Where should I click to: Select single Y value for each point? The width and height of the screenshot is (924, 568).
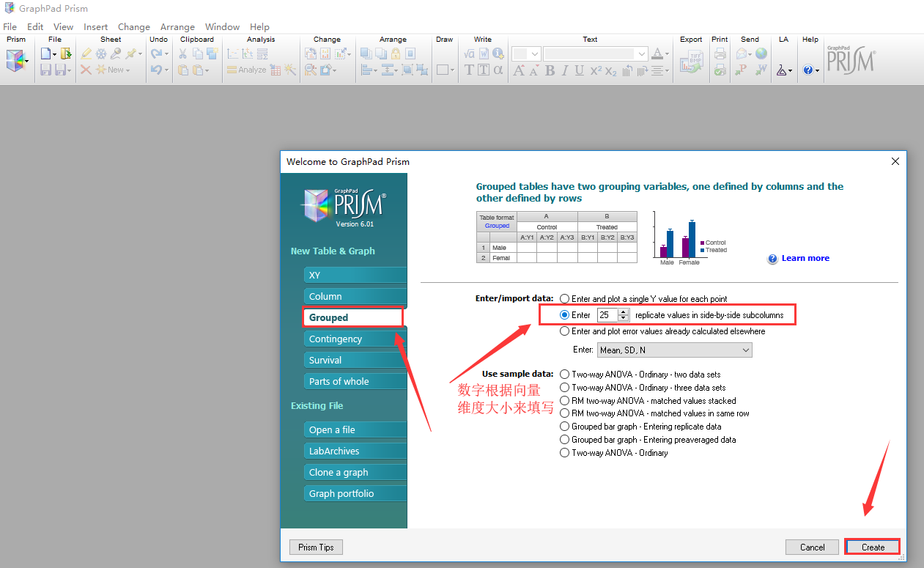(564, 299)
